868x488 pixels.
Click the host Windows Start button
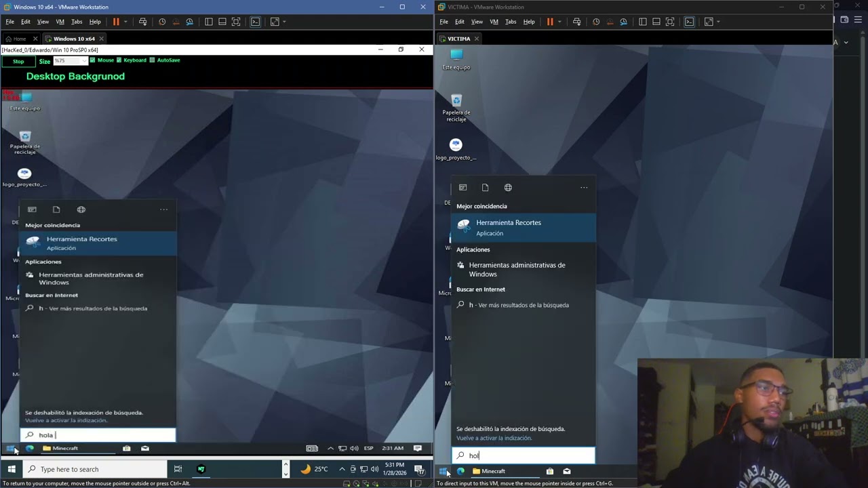[12, 469]
